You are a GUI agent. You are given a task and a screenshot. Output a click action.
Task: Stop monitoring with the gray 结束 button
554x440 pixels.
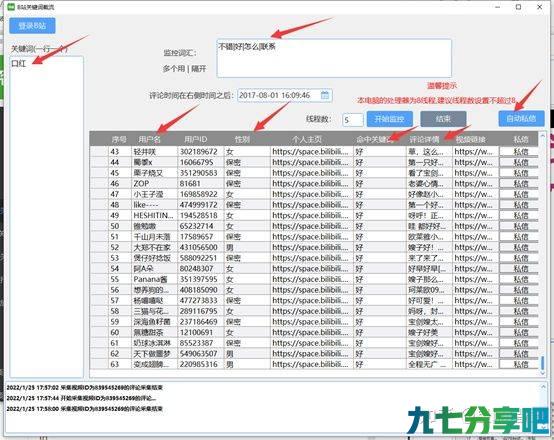coord(443,119)
